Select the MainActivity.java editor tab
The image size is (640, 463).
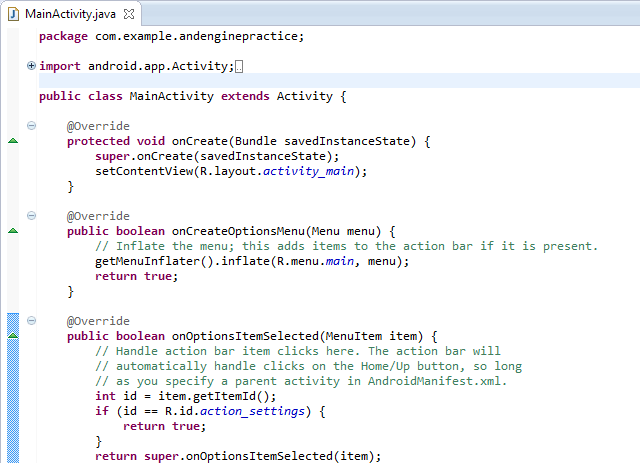coord(70,14)
